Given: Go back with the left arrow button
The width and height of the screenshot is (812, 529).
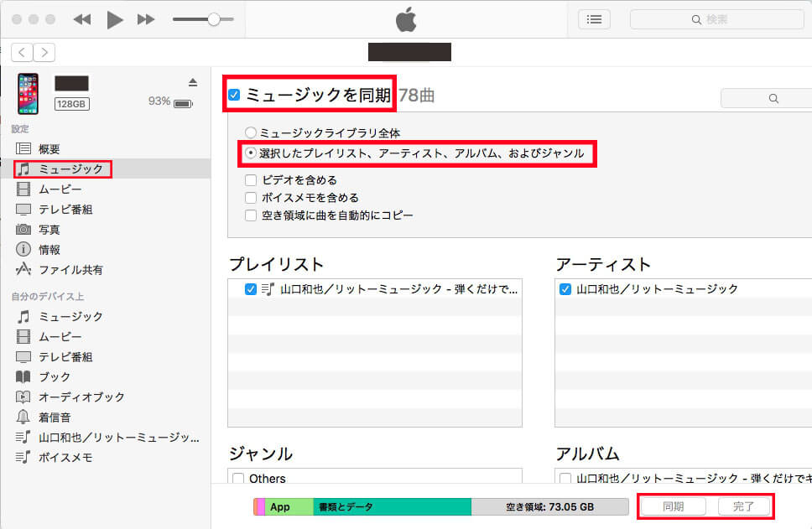Looking at the screenshot, I should pyautogui.click(x=22, y=52).
